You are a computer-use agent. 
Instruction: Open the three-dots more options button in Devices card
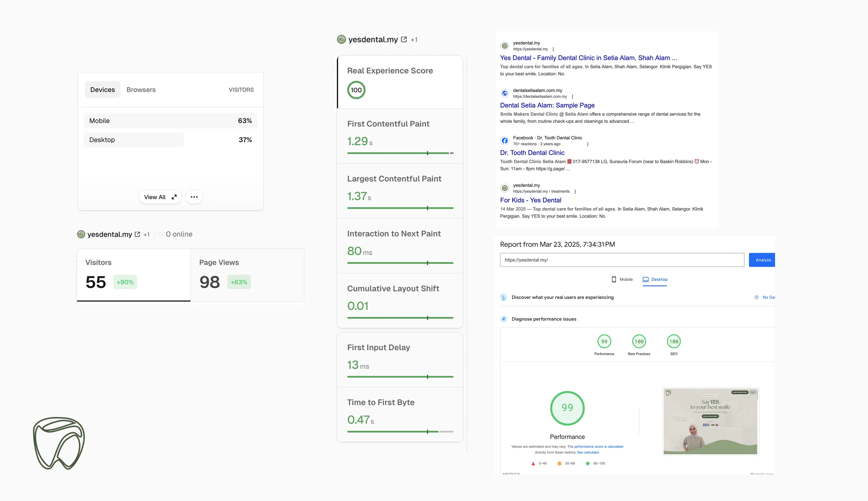[194, 197]
